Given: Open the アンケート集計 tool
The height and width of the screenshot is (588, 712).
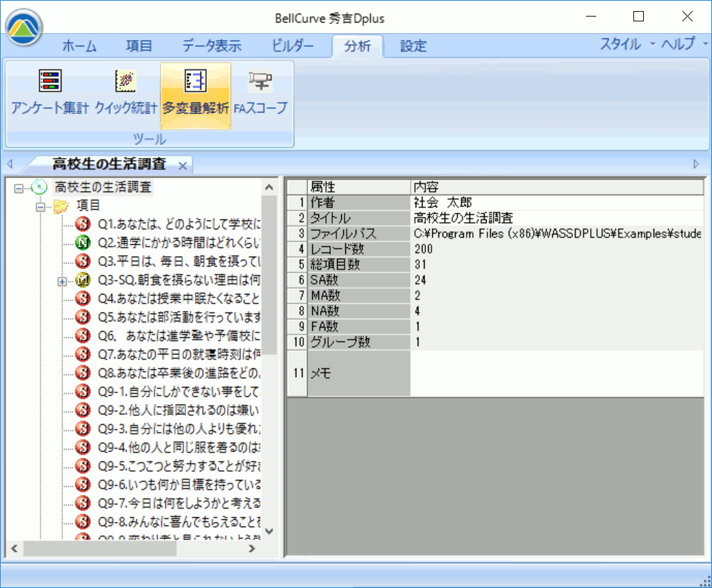Looking at the screenshot, I should tap(50, 93).
